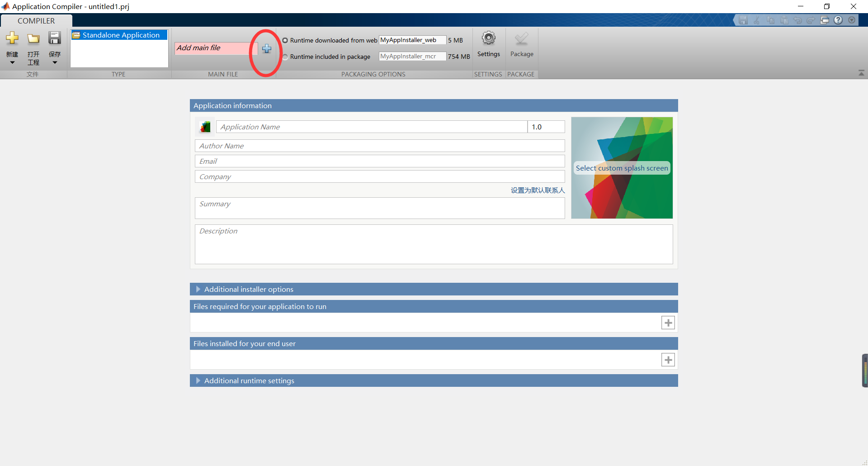868x466 pixels.
Task: Click inside the Application Name field
Action: (371, 127)
